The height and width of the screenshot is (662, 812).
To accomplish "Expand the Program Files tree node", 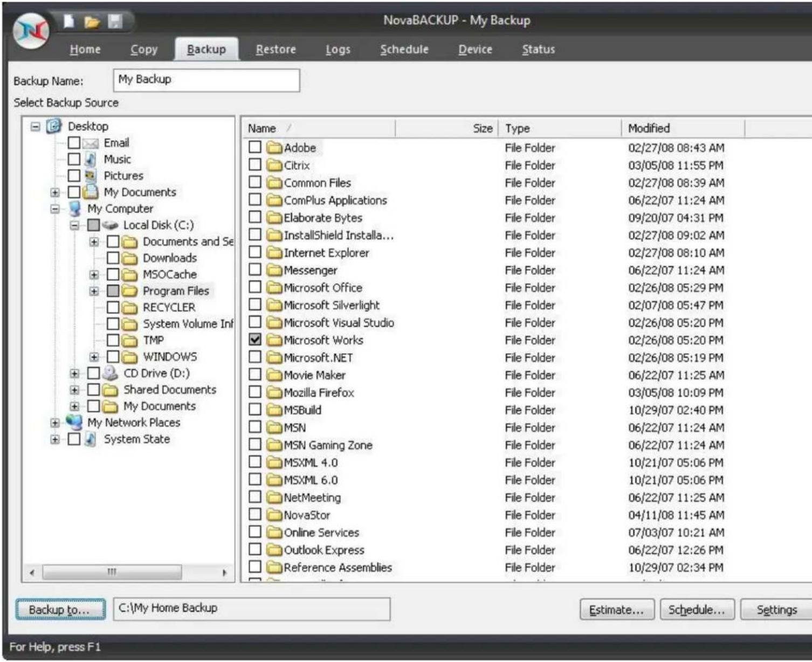I will [94, 291].
